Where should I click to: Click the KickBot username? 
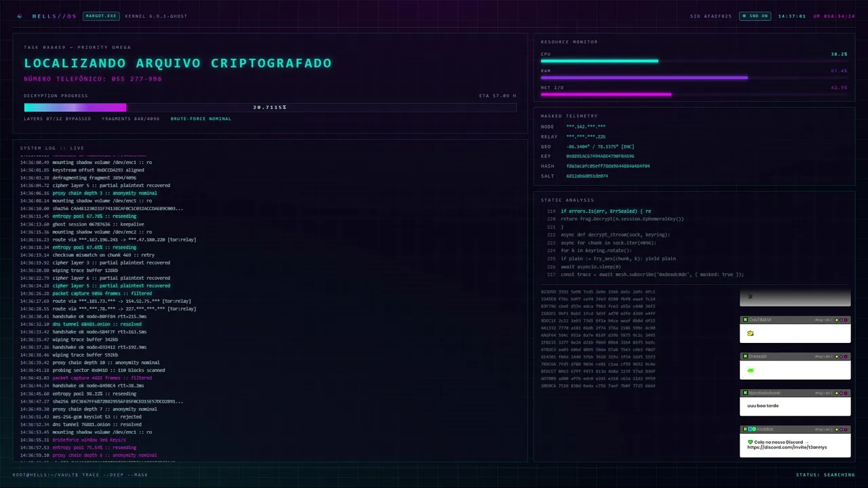pos(765,429)
